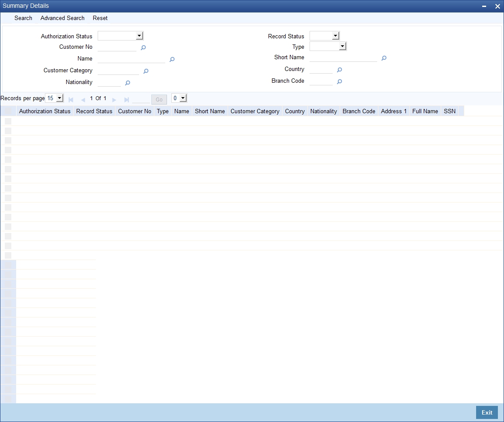Click Short Name column header
504x422 pixels.
pyautogui.click(x=210, y=111)
